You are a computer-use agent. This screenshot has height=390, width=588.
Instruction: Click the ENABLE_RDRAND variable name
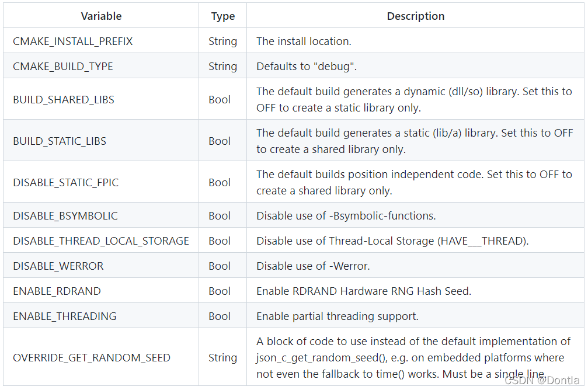point(57,291)
